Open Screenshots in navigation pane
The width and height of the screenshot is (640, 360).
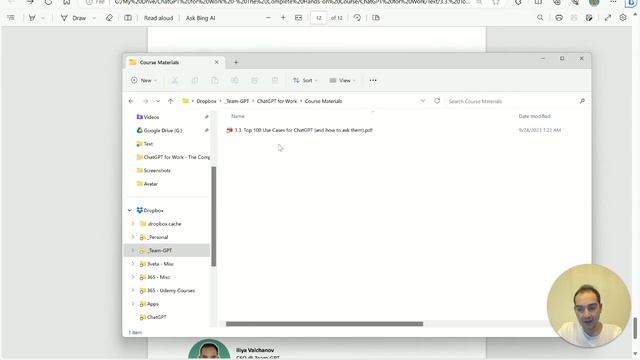(157, 171)
